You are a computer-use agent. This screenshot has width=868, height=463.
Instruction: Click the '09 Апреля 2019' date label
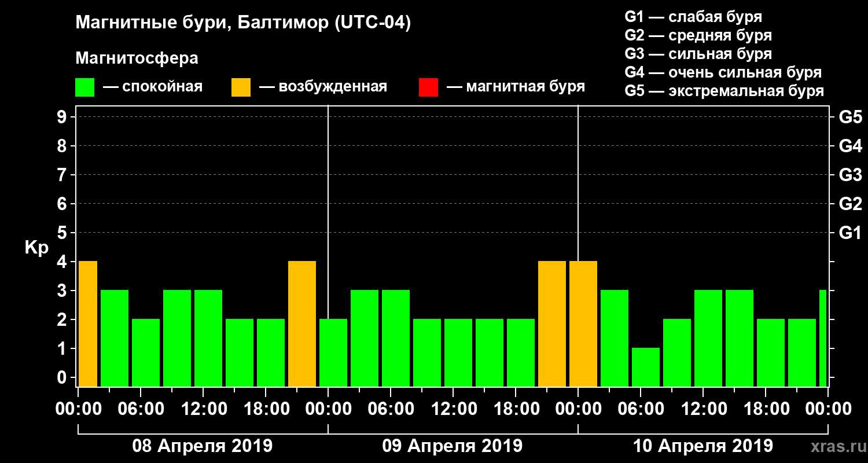[x=453, y=446]
